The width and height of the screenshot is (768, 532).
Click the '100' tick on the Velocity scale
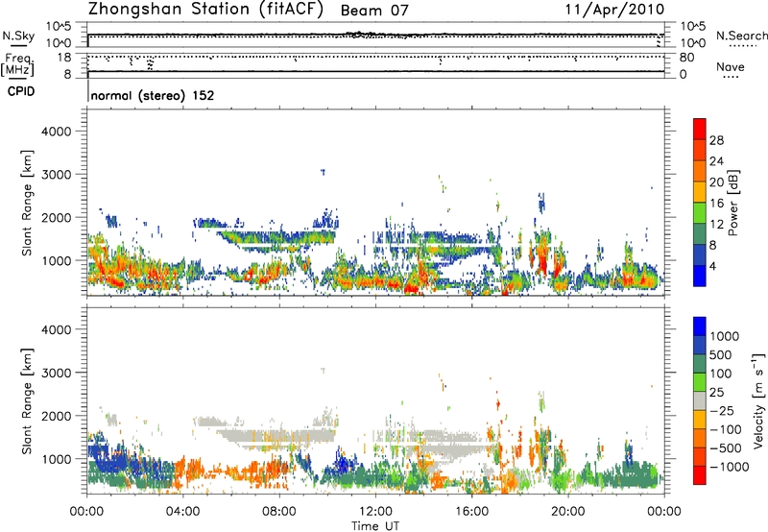(x=721, y=374)
